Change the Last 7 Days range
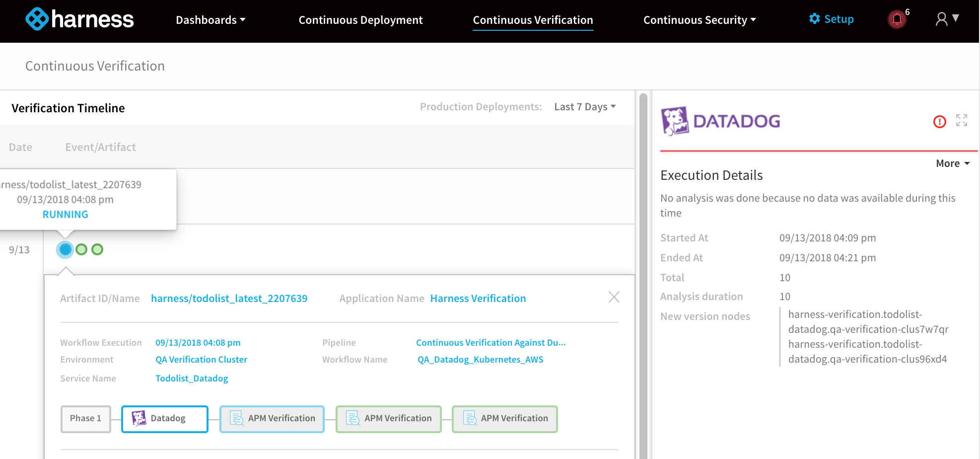 pyautogui.click(x=585, y=107)
